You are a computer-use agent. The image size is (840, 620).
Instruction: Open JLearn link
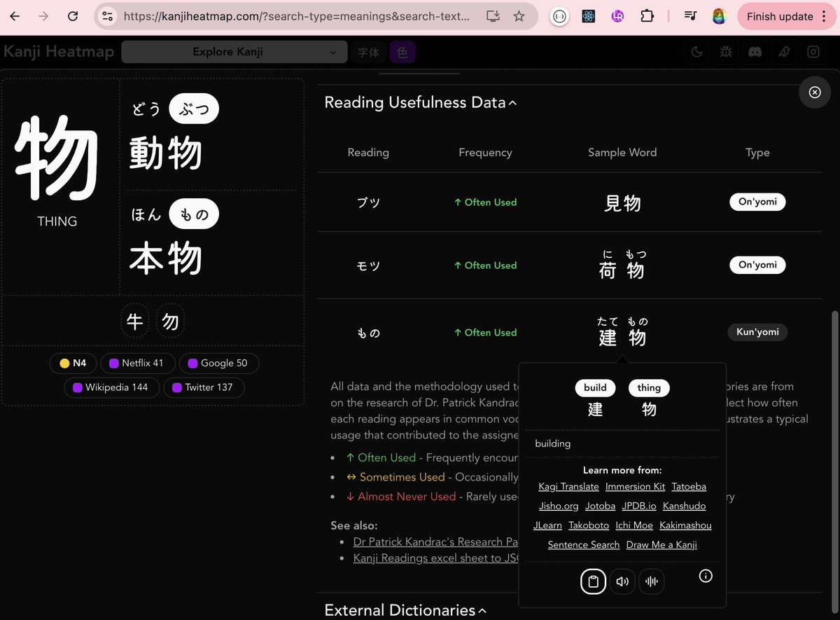547,525
